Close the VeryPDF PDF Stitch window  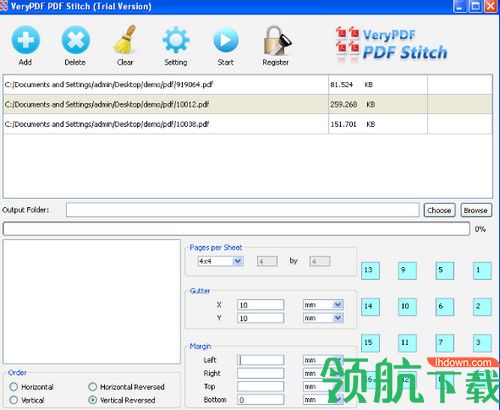(491, 6)
